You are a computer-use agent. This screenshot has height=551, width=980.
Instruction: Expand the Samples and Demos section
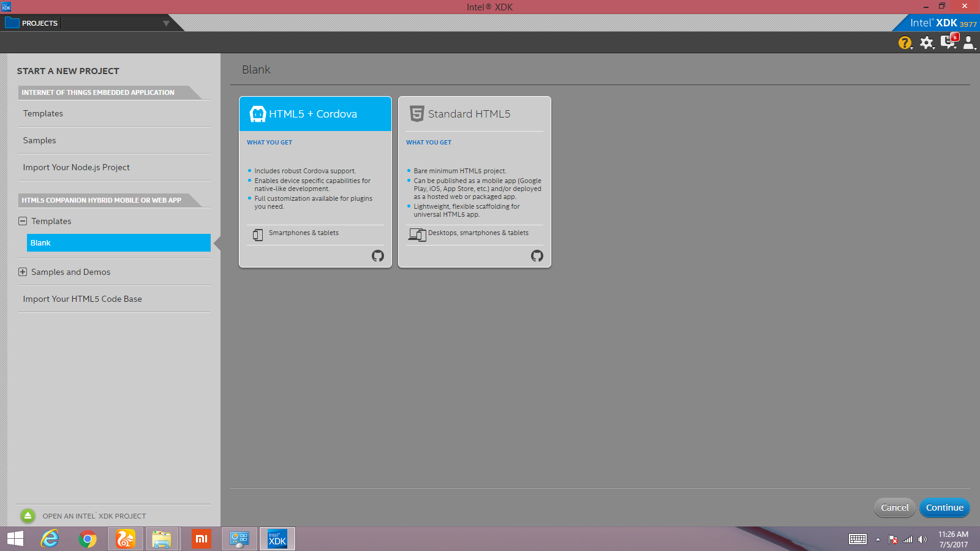coord(23,272)
